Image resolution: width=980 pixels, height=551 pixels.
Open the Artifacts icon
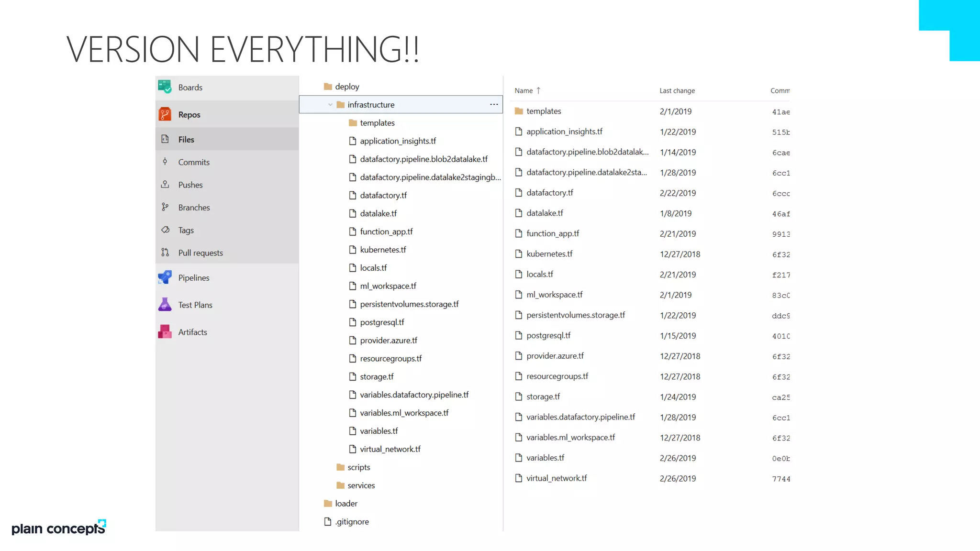(165, 332)
